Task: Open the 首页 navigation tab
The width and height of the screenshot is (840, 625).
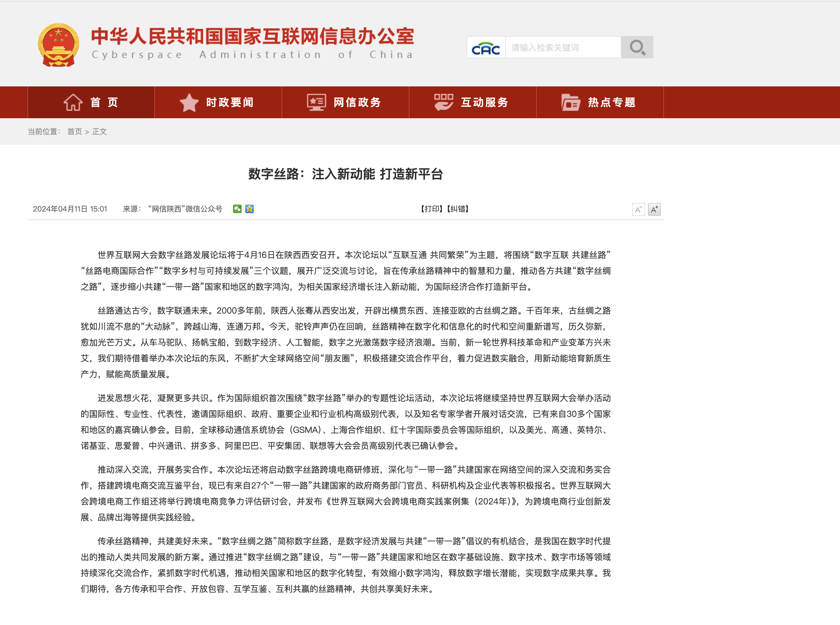Action: click(91, 102)
